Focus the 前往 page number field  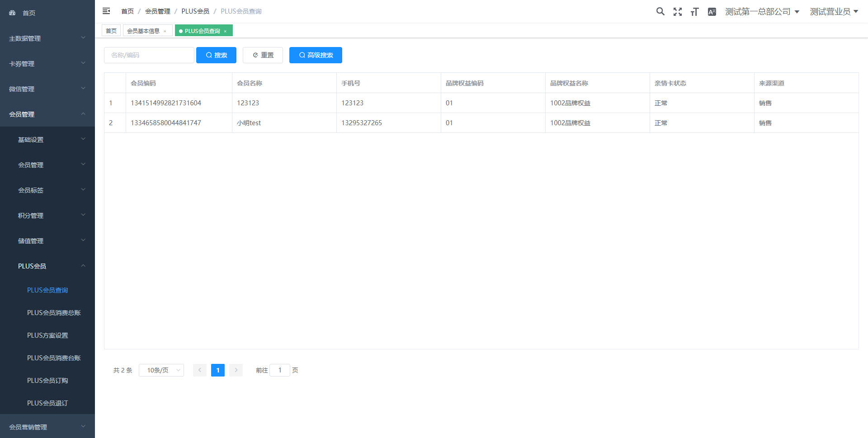pos(280,370)
